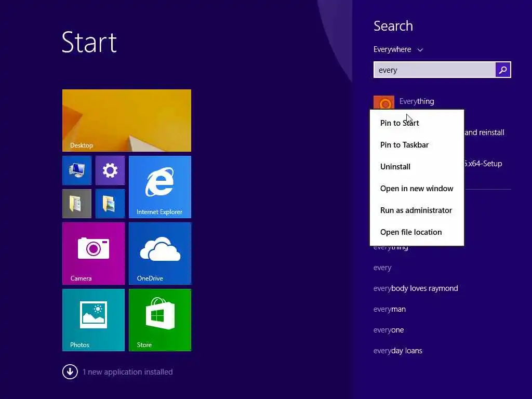This screenshot has height=399, width=532.
Task: Click the search box containing every
Action: point(434,70)
